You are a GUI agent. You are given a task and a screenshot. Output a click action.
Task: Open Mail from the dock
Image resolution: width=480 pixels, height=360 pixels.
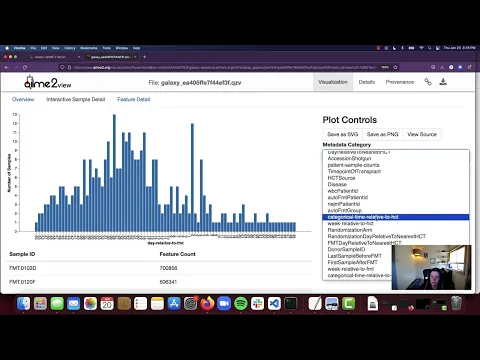[x=74, y=303]
